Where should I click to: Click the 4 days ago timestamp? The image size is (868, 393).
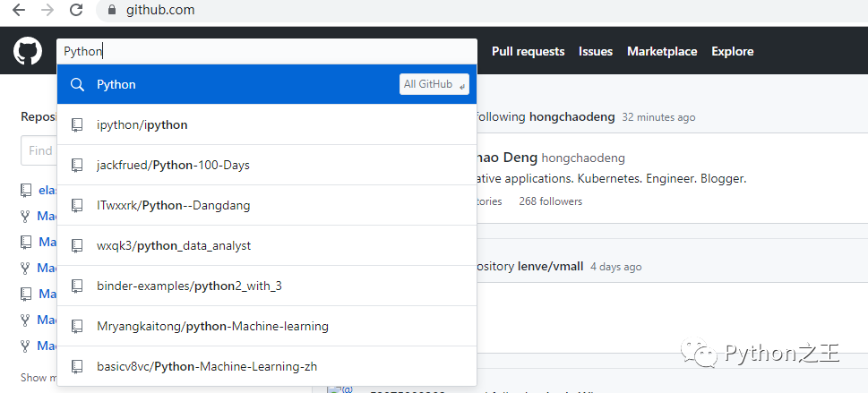pos(615,267)
